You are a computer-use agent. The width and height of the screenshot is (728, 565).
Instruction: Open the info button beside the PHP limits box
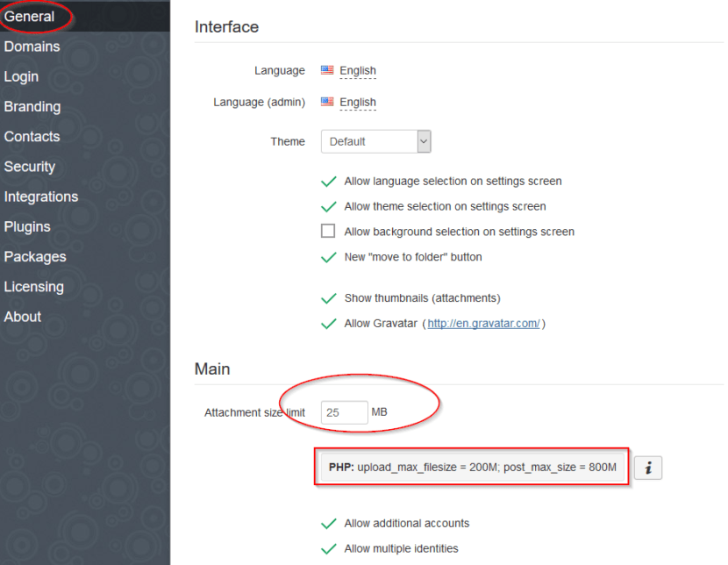[x=647, y=468]
